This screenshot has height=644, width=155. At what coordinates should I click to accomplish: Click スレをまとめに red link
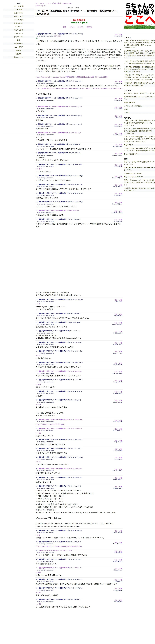pos(79,20)
